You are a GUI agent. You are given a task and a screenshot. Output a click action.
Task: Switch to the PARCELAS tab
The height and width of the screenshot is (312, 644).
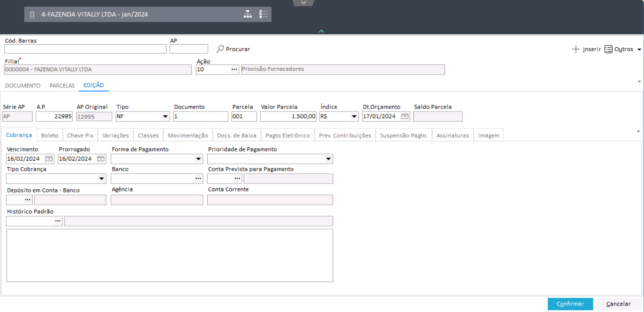(62, 86)
